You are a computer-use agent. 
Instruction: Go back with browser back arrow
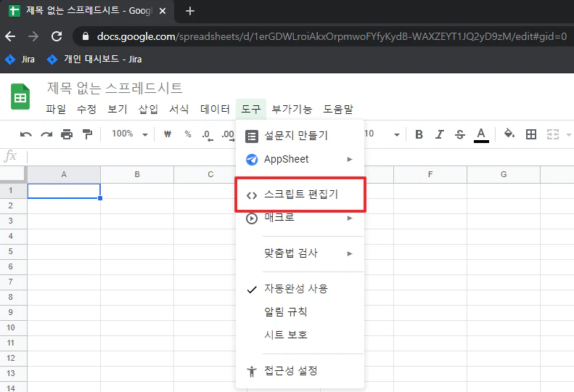click(10, 36)
